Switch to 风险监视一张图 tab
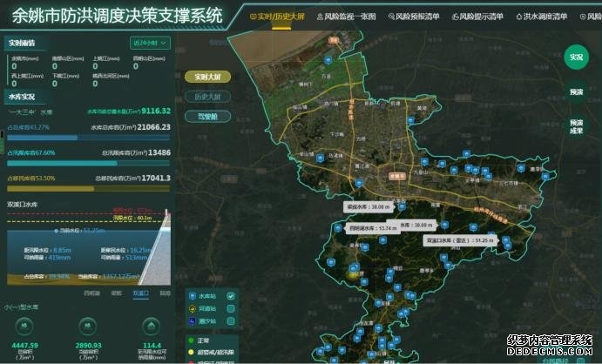Screen dimensions: 602x364 coord(346,17)
